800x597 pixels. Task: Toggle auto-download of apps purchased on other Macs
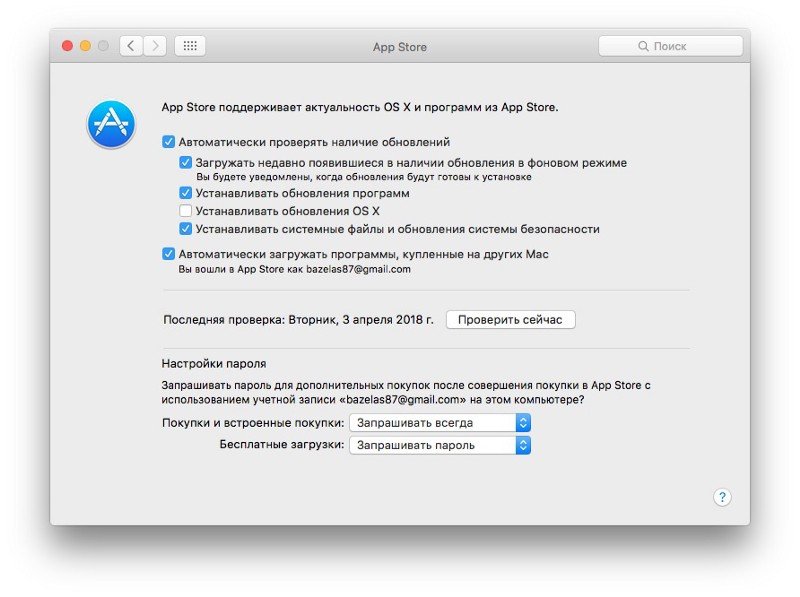[168, 254]
